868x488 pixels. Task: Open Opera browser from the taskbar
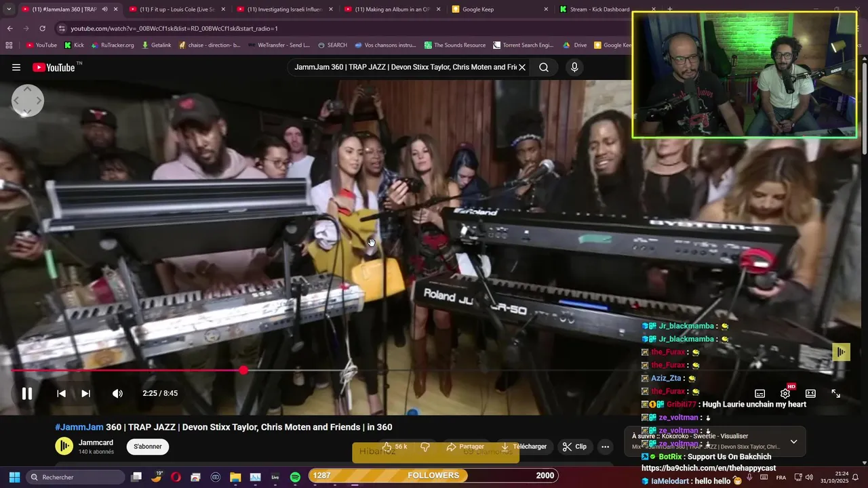(176, 477)
